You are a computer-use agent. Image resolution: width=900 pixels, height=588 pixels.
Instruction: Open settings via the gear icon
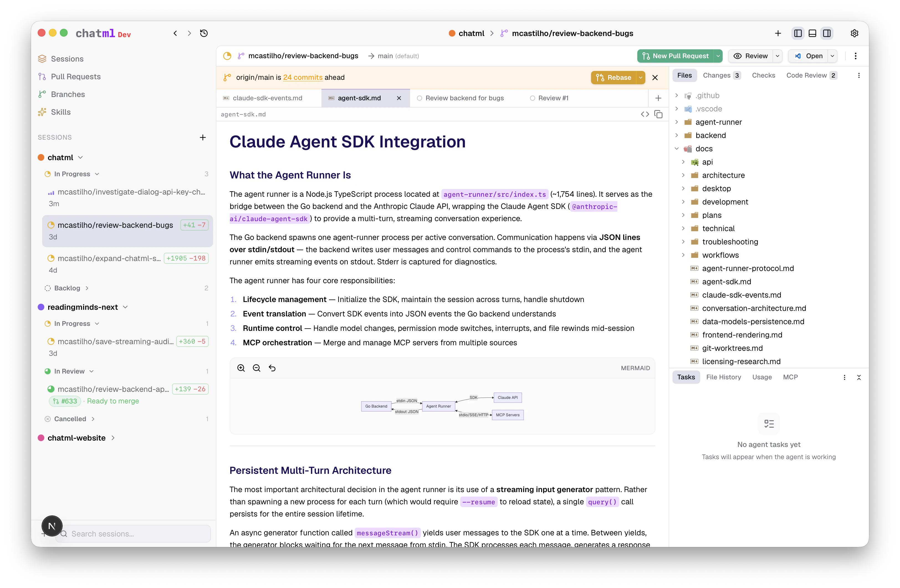pyautogui.click(x=854, y=33)
